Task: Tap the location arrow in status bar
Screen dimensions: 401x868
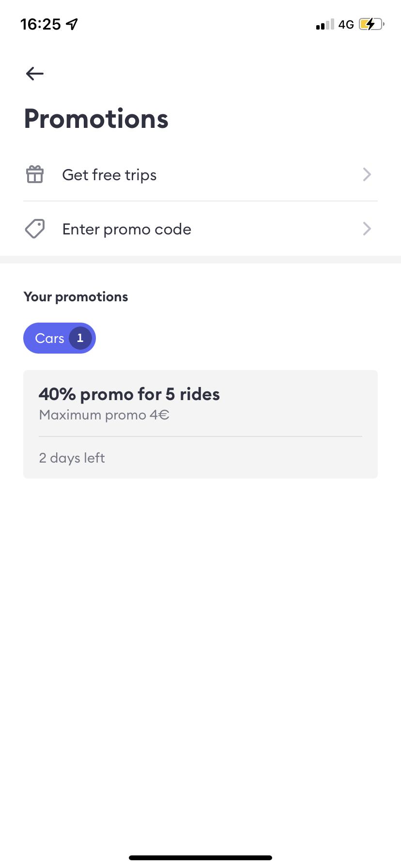Action: point(72,24)
